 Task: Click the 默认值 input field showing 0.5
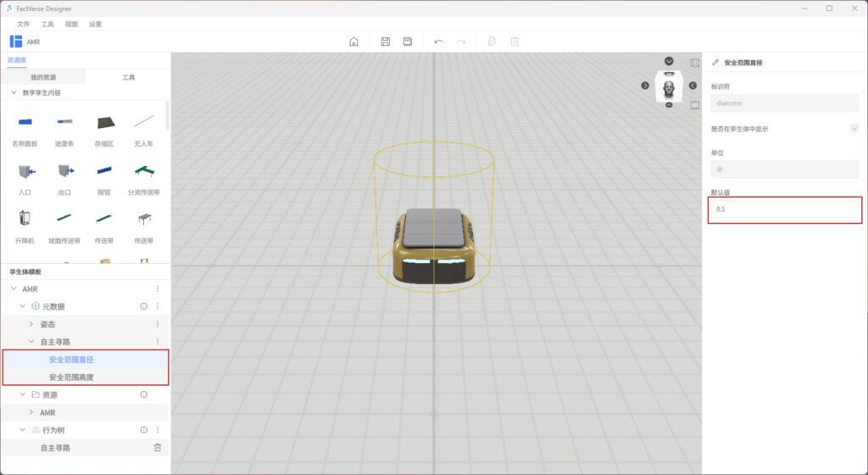(x=784, y=209)
